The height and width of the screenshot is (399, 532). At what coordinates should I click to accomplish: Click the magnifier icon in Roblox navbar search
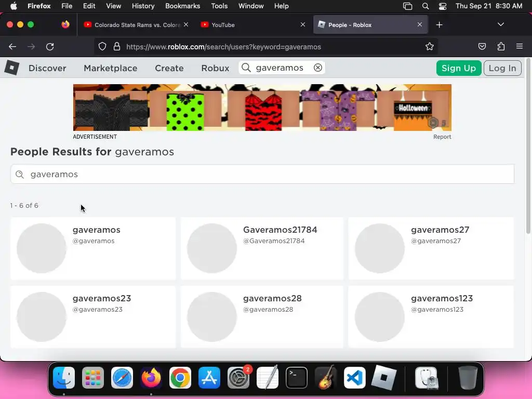click(246, 68)
